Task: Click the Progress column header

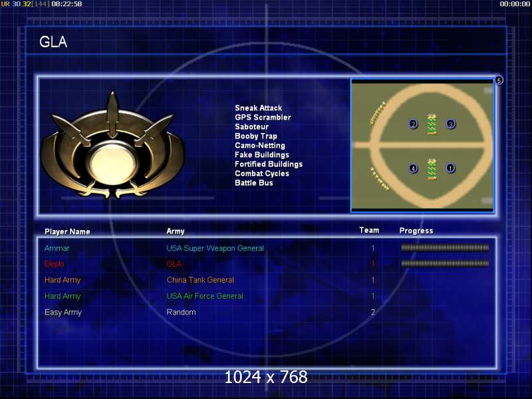Action: (416, 231)
